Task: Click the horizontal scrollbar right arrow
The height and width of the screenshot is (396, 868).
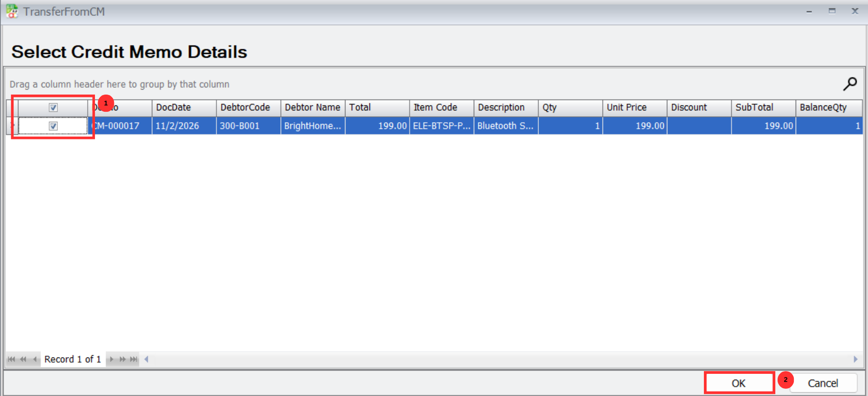Action: tap(855, 359)
